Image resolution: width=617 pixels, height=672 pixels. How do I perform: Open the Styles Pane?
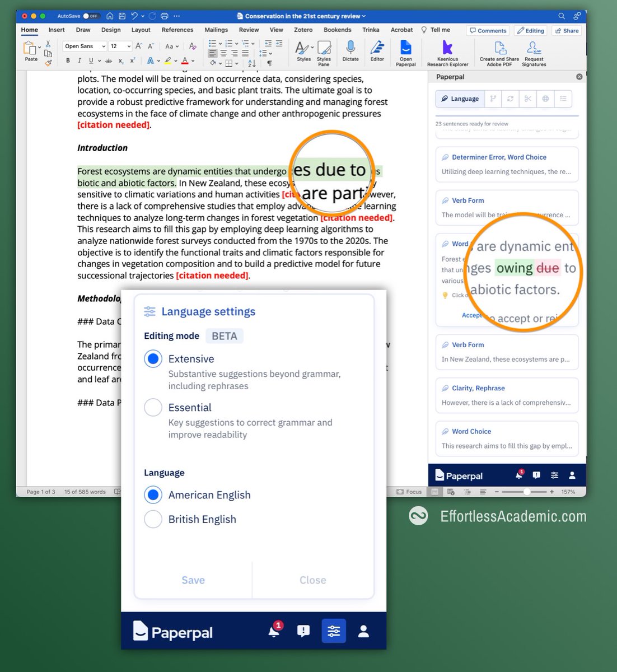tap(324, 52)
